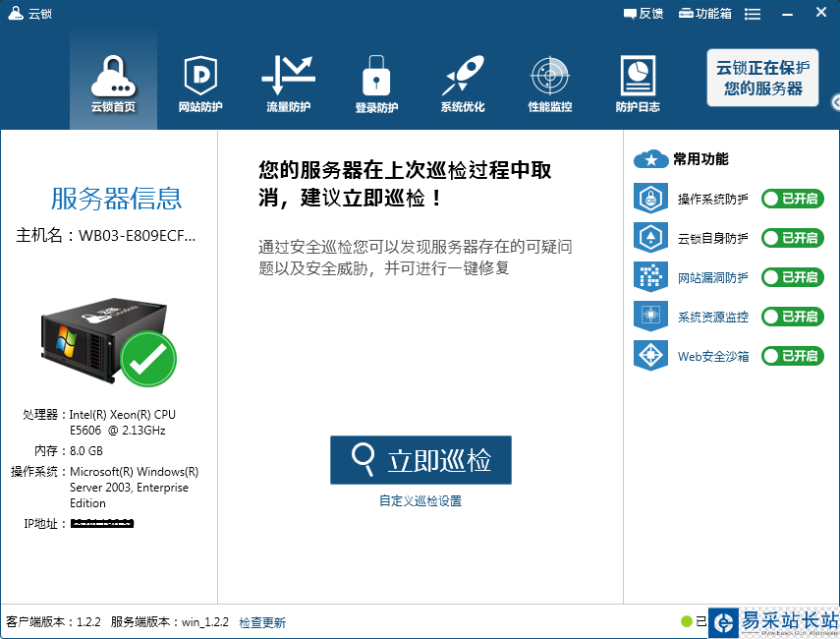Close the 云锁 window

point(820,12)
